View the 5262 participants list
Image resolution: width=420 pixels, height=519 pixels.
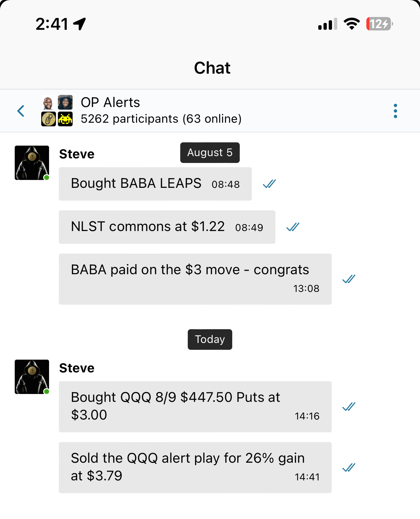coord(161,119)
